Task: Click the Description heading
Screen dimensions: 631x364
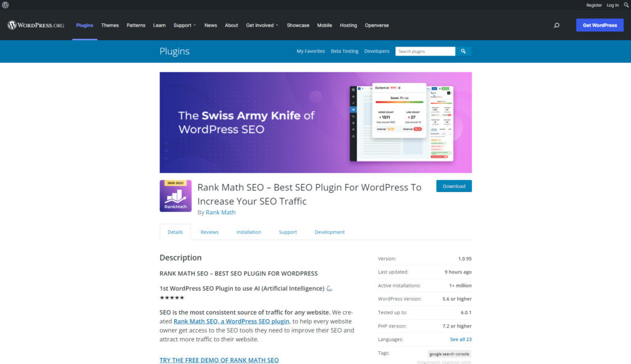Action: 181,257
